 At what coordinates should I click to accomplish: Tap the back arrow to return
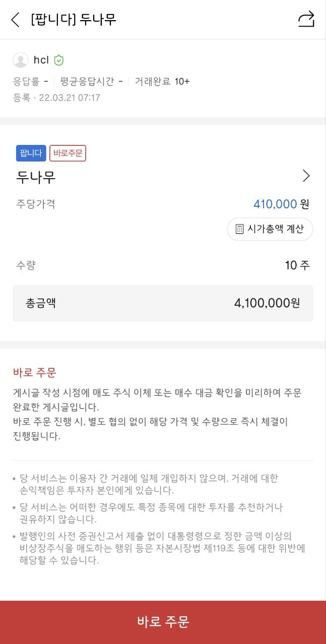click(x=15, y=20)
